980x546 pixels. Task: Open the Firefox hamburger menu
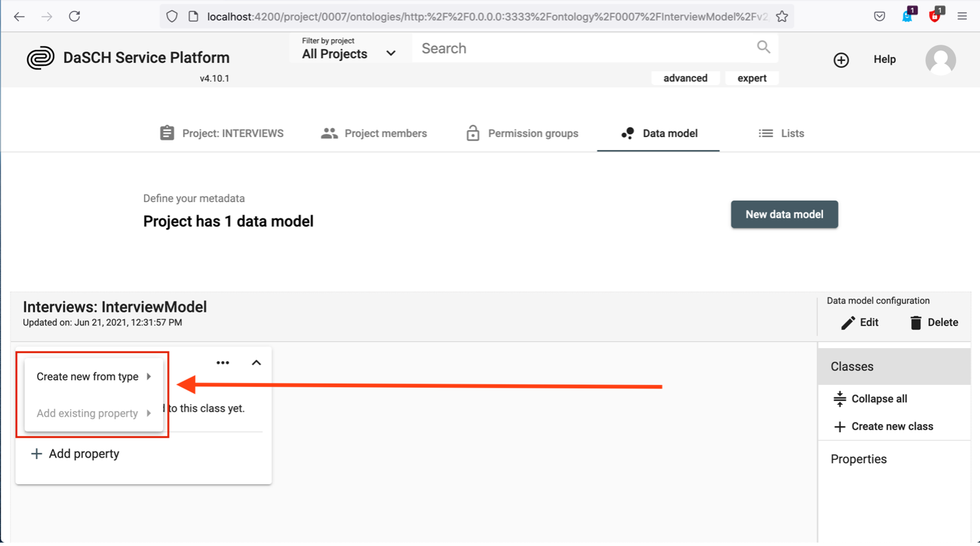coord(961,15)
